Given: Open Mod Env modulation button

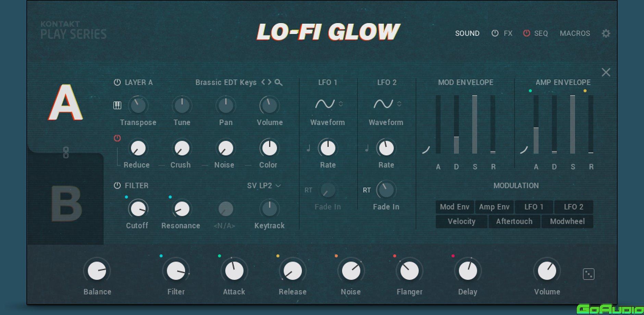Looking at the screenshot, I should click(455, 207).
